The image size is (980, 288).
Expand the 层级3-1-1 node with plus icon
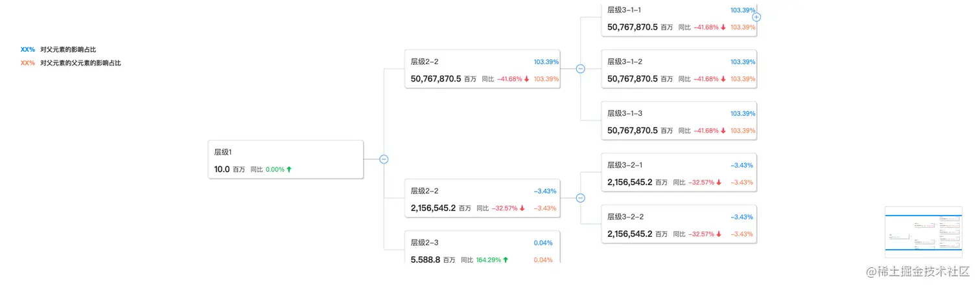[756, 17]
